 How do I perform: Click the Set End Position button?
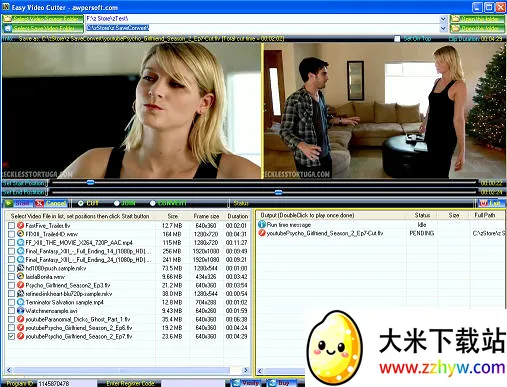click(x=25, y=192)
